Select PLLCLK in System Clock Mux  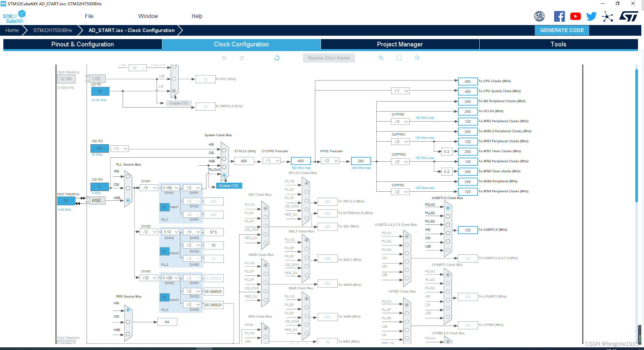point(224,175)
